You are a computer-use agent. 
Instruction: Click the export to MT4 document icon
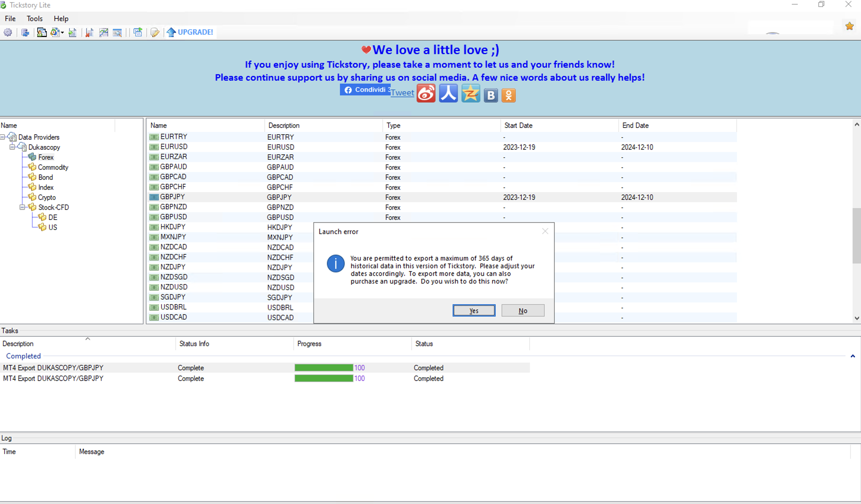coord(55,32)
